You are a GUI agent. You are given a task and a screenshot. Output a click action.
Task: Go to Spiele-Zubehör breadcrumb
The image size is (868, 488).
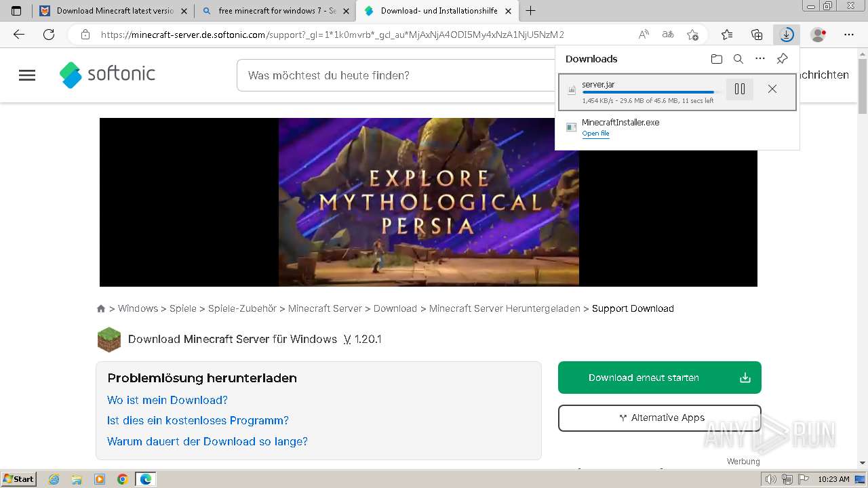[x=242, y=308]
